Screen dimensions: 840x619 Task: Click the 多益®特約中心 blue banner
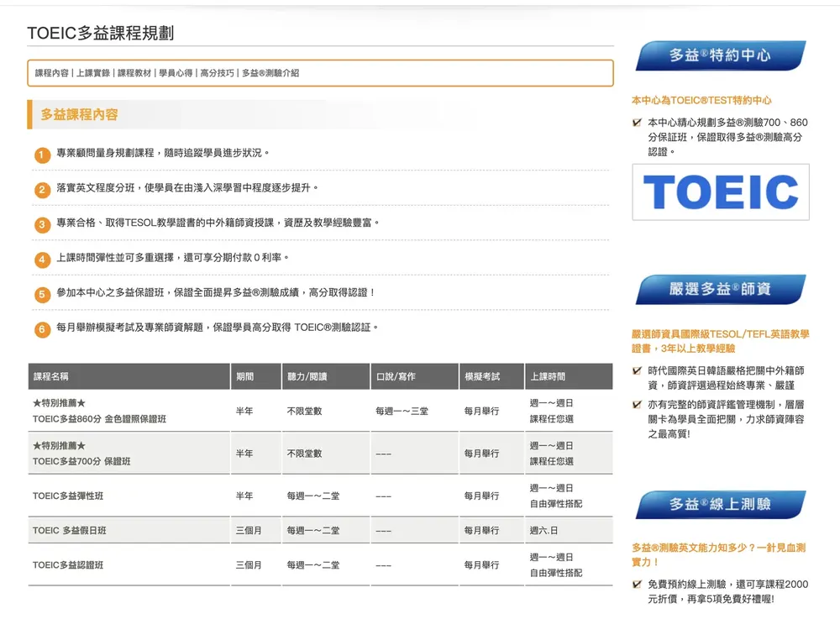coord(721,55)
